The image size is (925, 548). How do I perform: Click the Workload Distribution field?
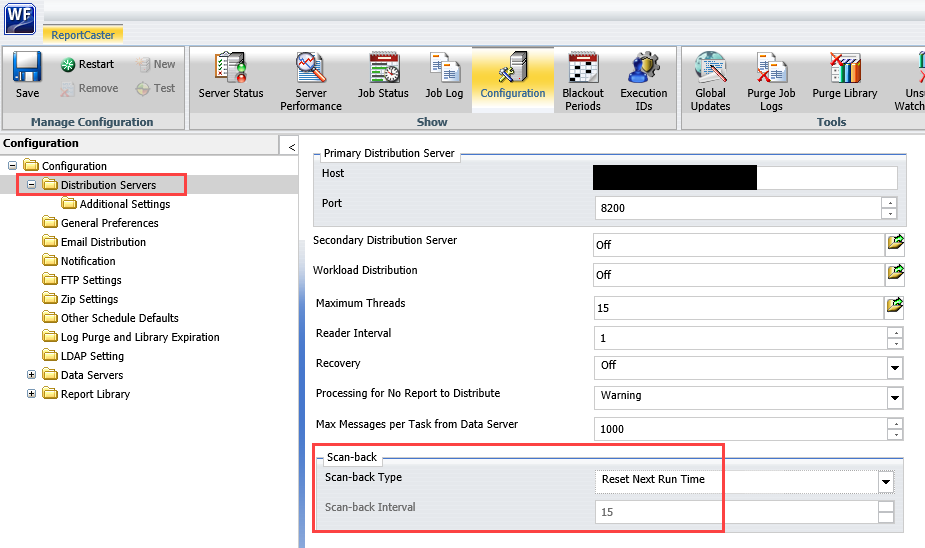click(739, 275)
